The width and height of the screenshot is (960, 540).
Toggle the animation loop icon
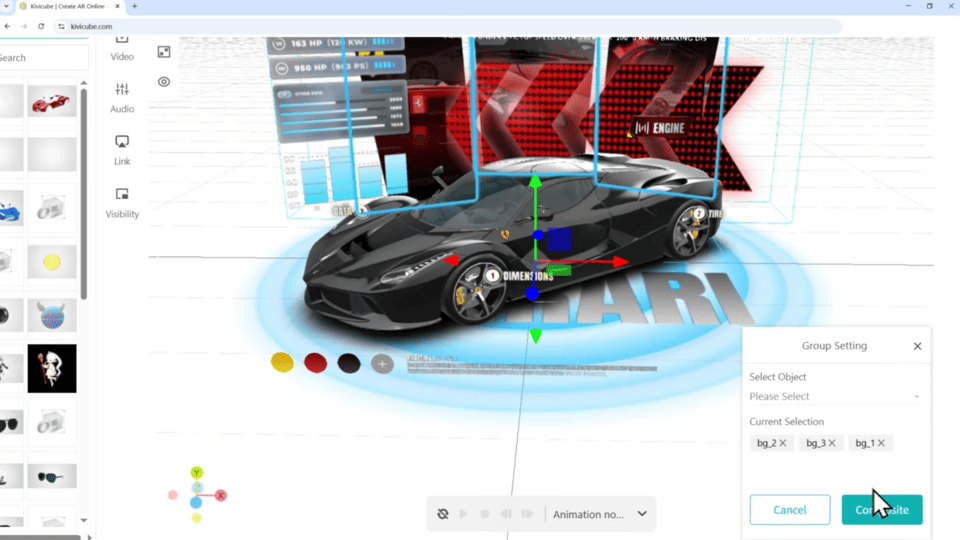(x=443, y=514)
